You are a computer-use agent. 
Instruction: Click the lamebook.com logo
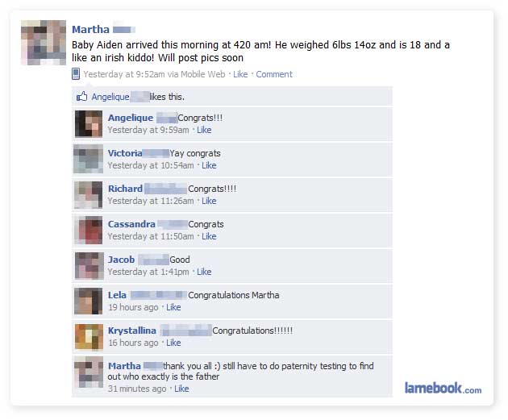tap(443, 388)
